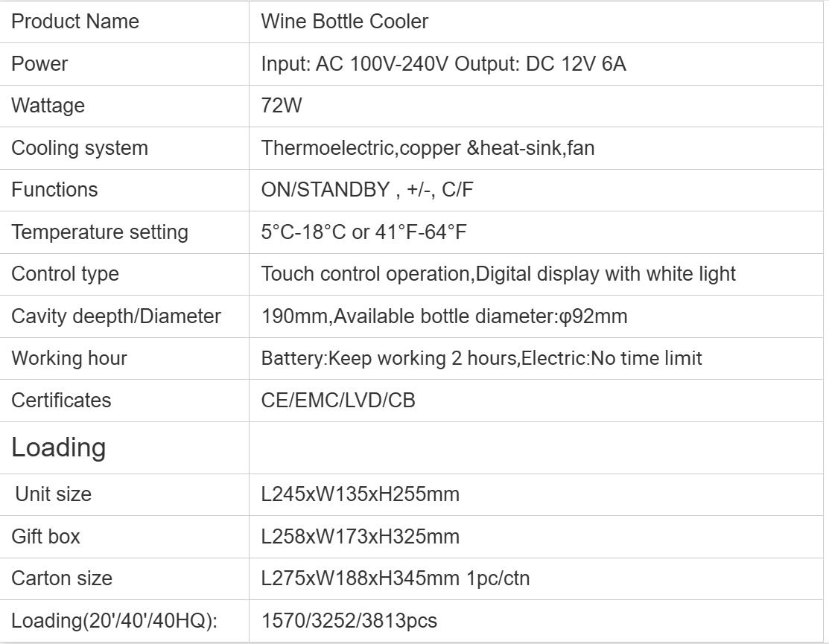Click the "Product Name" label cell
The height and width of the screenshot is (644, 829).
[75, 22]
